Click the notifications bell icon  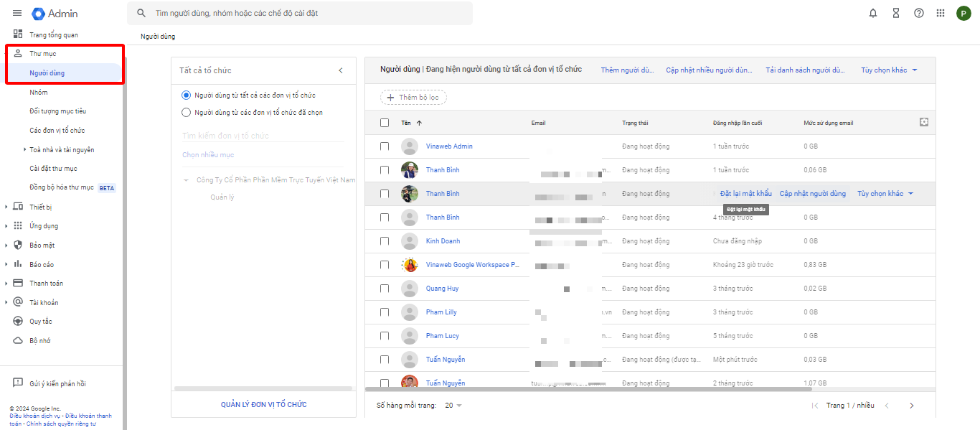873,13
